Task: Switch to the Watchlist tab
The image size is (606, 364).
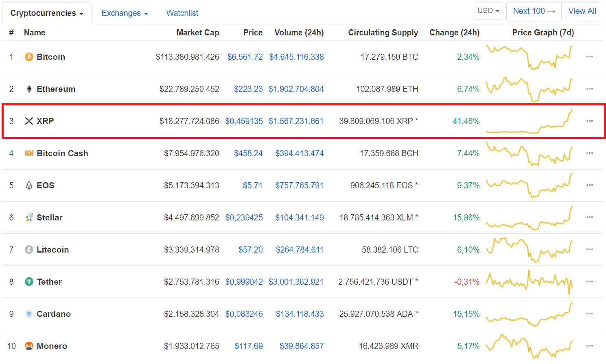Action: [x=182, y=13]
